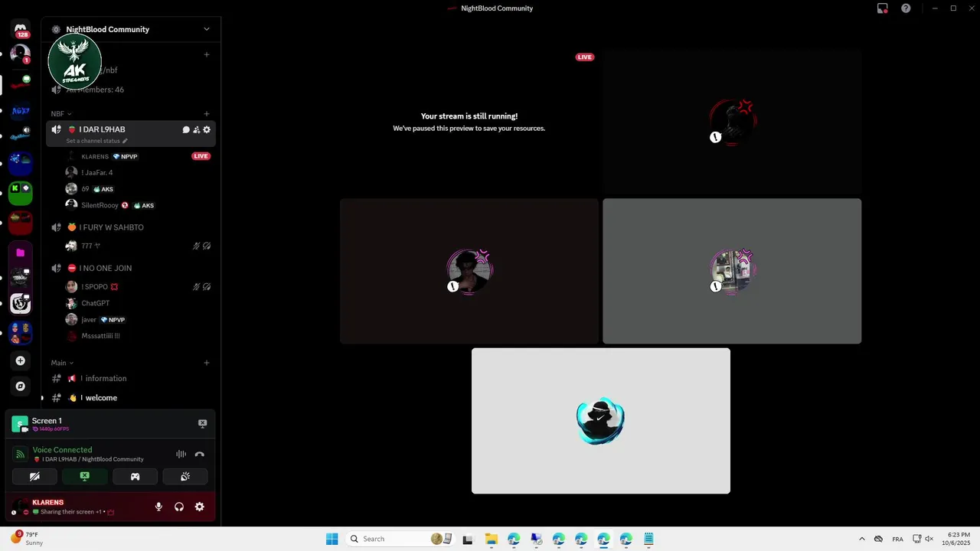Open Discover servers compass icon
Image resolution: width=980 pixels, height=551 pixels.
(21, 386)
